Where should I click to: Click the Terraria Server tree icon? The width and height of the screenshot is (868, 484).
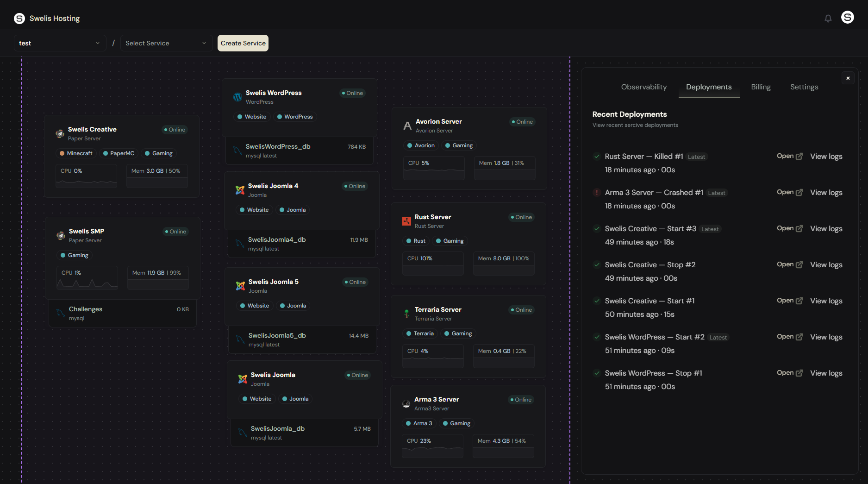406,314
